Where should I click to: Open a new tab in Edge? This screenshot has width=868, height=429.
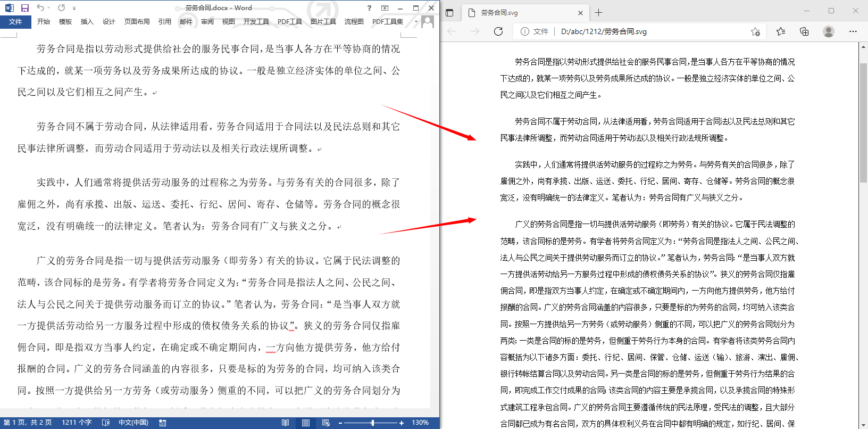(x=598, y=13)
